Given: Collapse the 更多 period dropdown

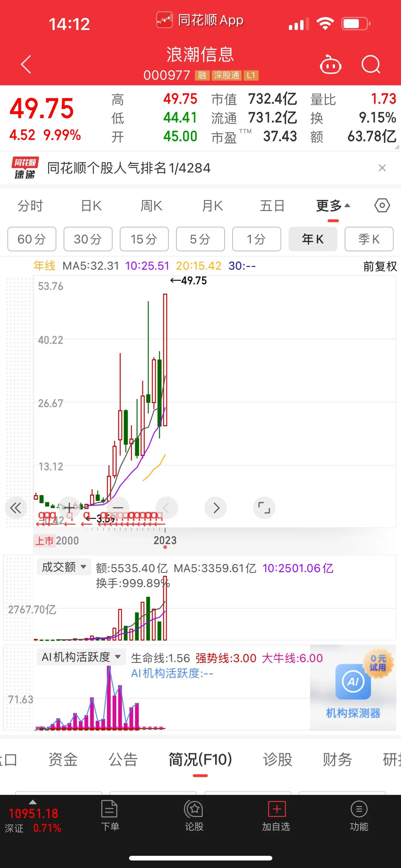Looking at the screenshot, I should coord(333,206).
